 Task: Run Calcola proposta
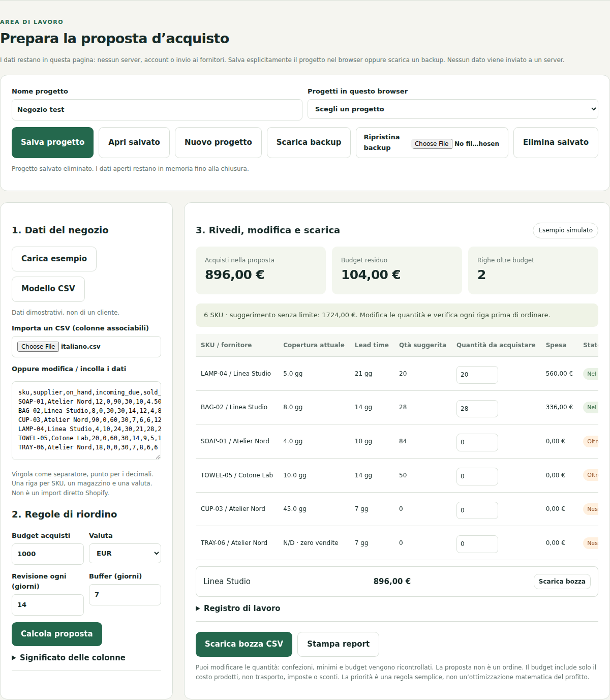pos(57,634)
